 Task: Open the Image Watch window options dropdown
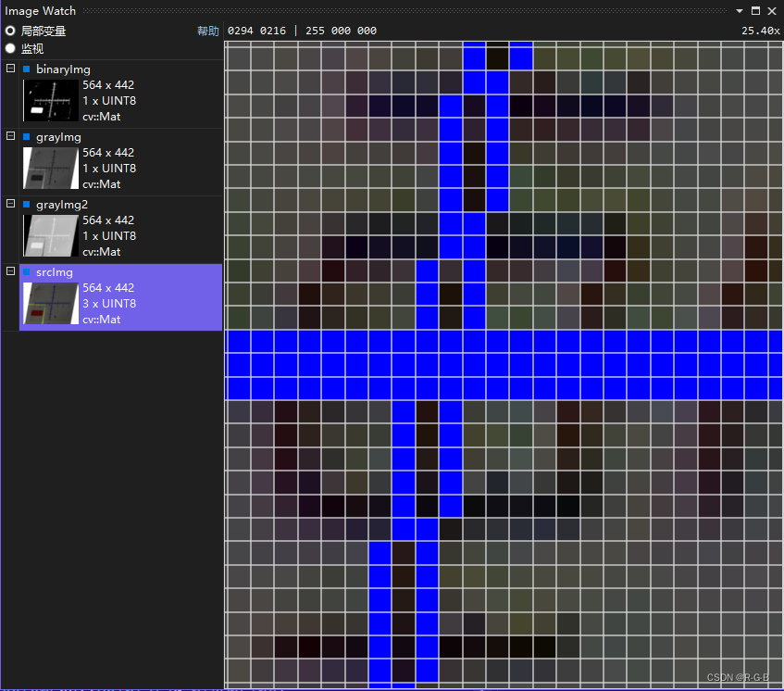740,11
